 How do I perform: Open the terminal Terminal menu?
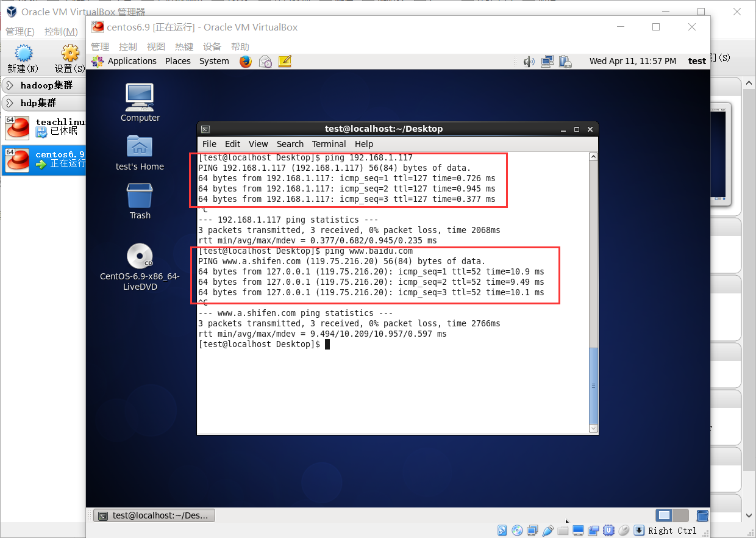329,144
